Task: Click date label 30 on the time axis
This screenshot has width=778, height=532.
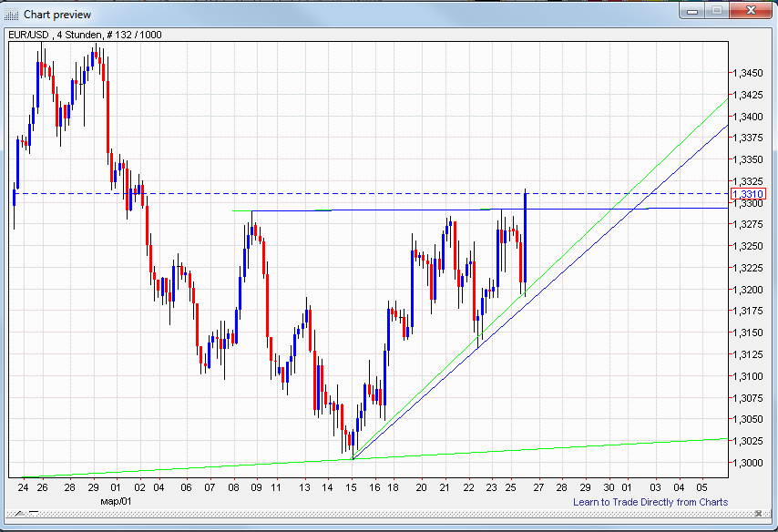Action: (609, 488)
